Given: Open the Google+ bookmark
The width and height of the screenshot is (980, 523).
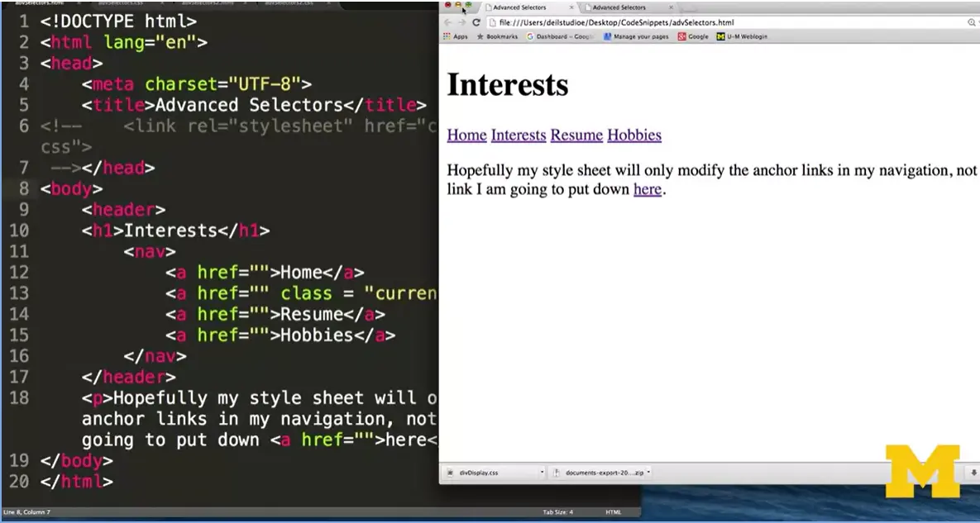Looking at the screenshot, I should pos(693,36).
